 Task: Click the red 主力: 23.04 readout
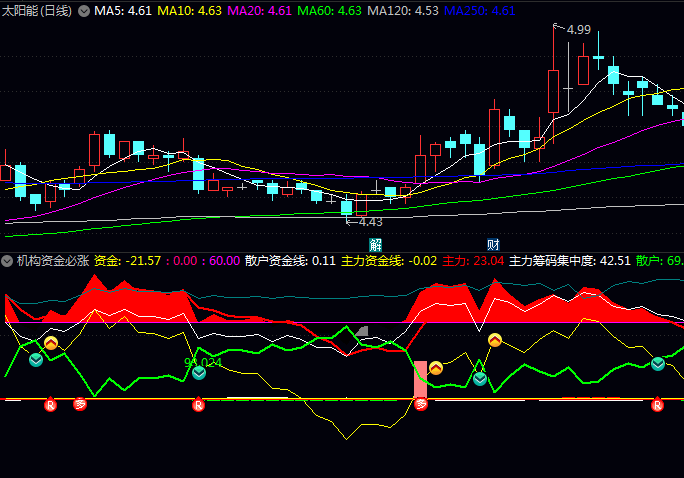(473, 261)
